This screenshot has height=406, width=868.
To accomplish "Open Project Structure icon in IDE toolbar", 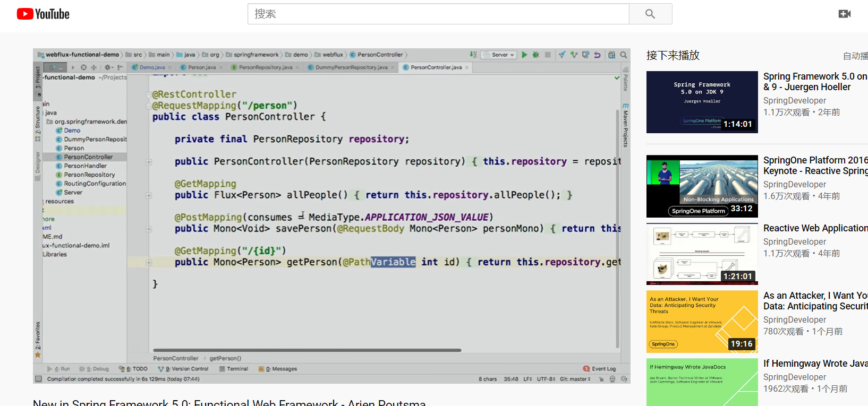I will tap(612, 55).
